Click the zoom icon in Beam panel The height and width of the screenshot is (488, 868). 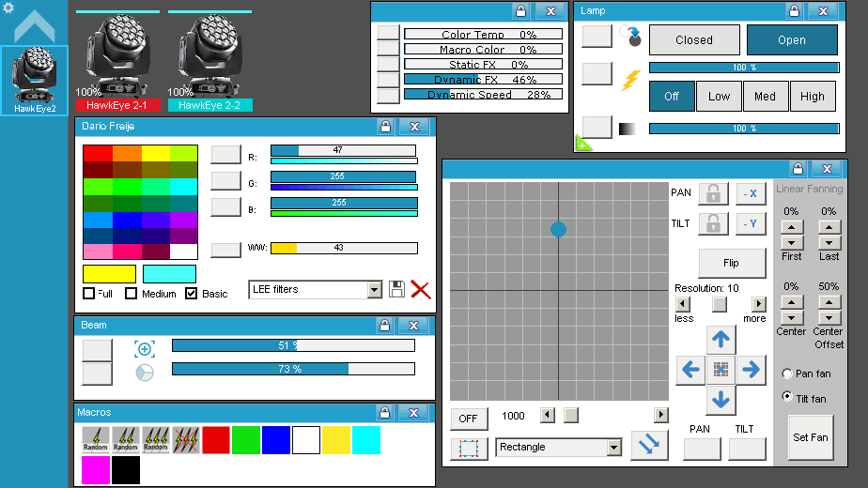point(145,348)
